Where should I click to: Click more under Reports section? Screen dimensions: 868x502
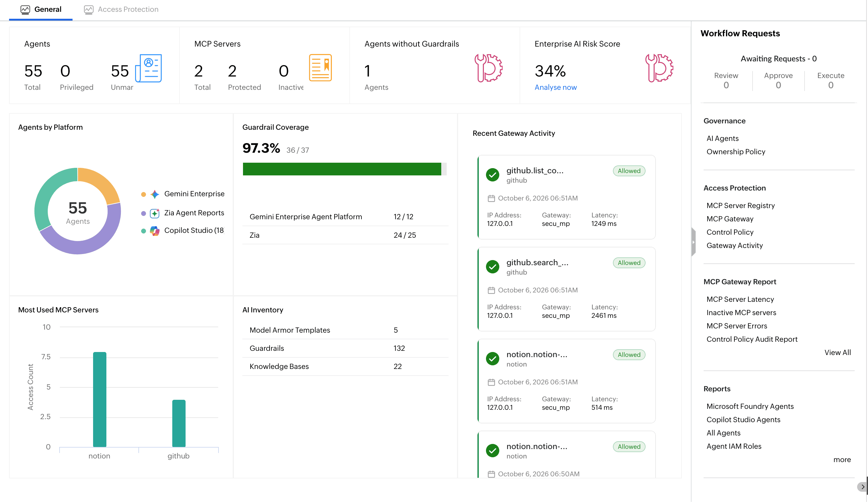(x=842, y=460)
